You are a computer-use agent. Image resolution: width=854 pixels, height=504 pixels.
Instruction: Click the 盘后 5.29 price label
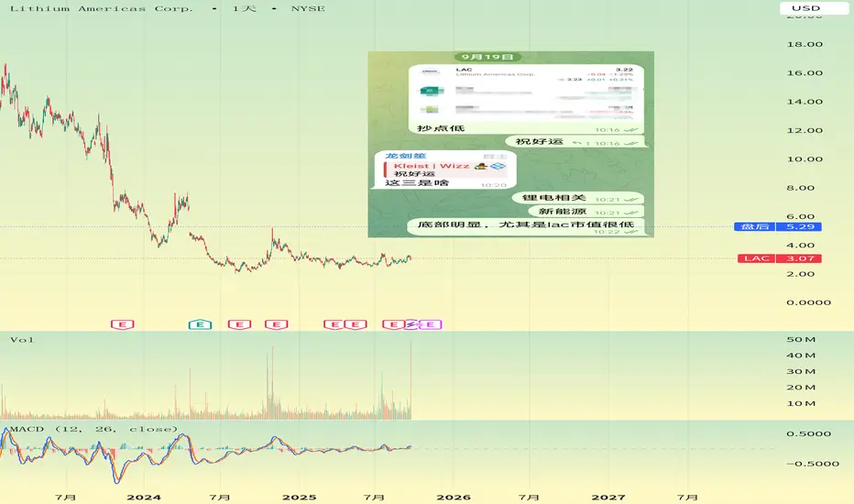(x=778, y=226)
